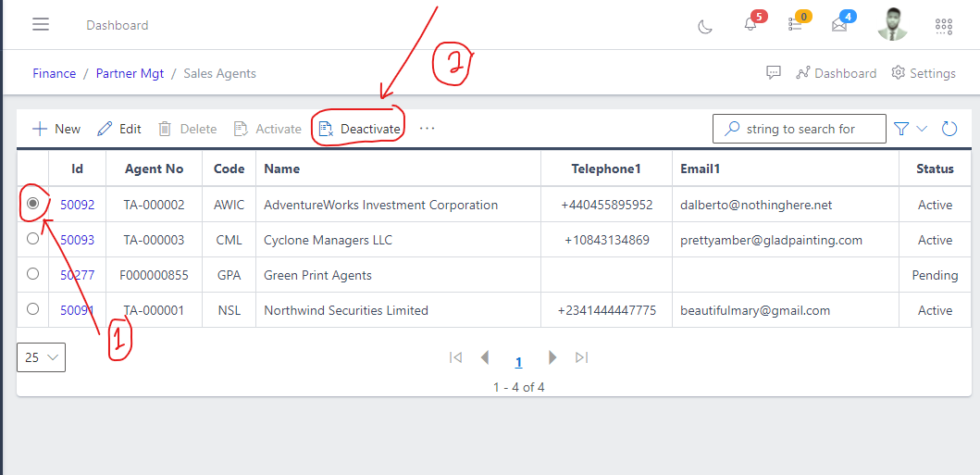Viewport: 980px width, 475px height.
Task: Go to the first page
Action: (x=456, y=357)
